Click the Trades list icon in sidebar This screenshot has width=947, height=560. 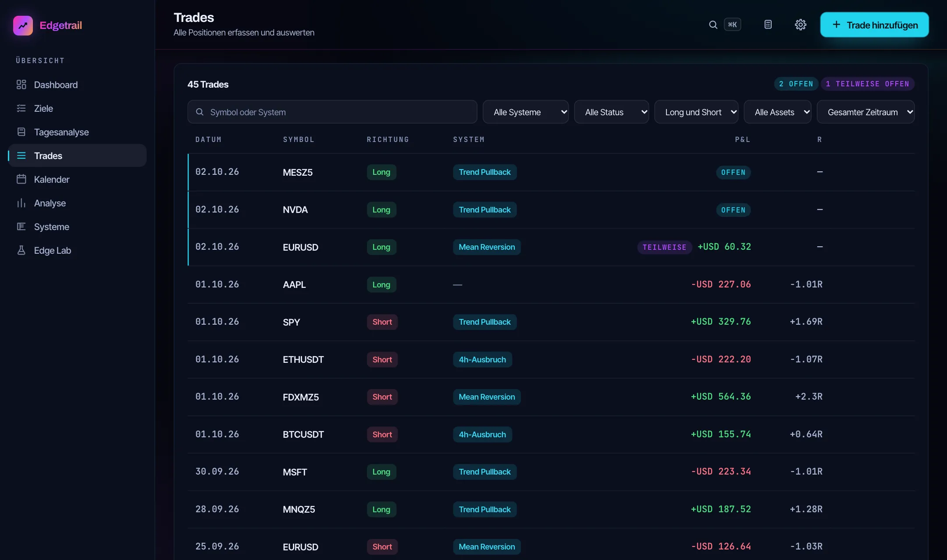pyautogui.click(x=21, y=156)
